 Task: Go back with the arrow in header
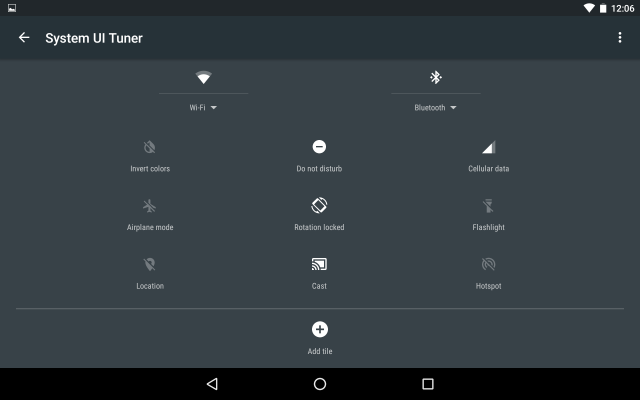[24, 38]
